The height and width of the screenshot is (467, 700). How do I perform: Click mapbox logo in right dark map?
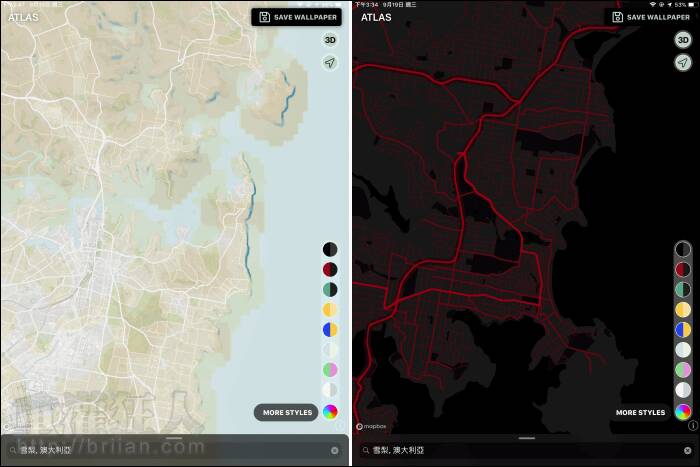[371, 426]
